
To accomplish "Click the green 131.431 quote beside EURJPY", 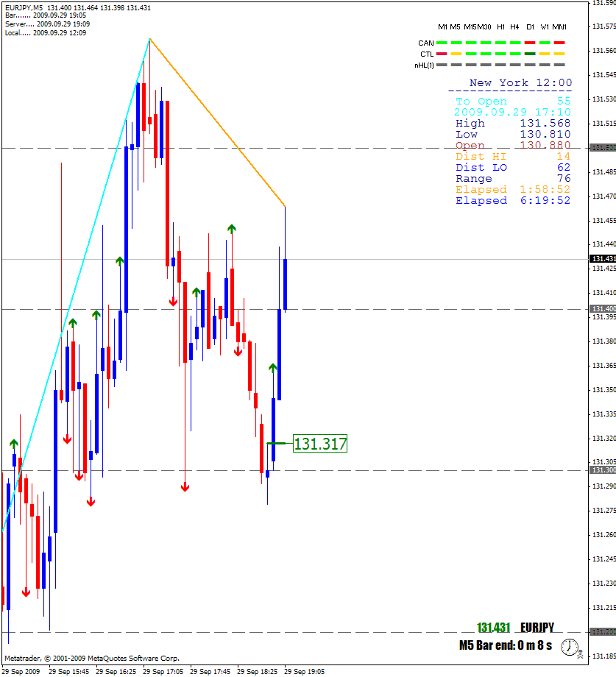I will click(493, 628).
